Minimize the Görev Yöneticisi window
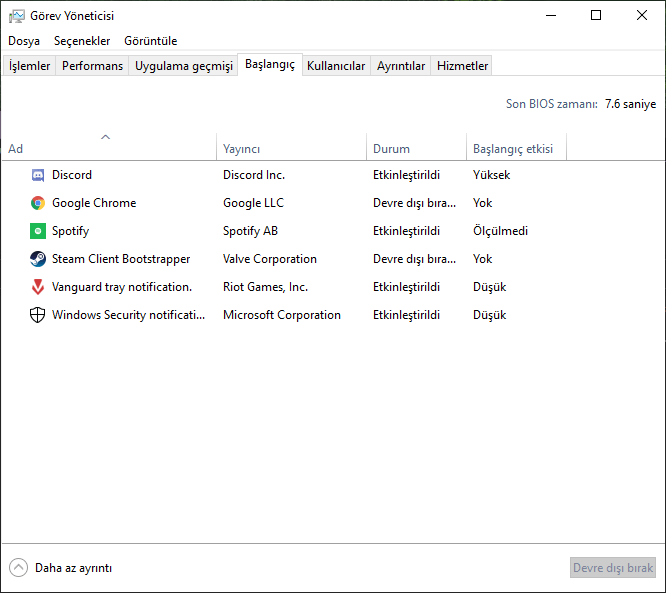 (551, 16)
